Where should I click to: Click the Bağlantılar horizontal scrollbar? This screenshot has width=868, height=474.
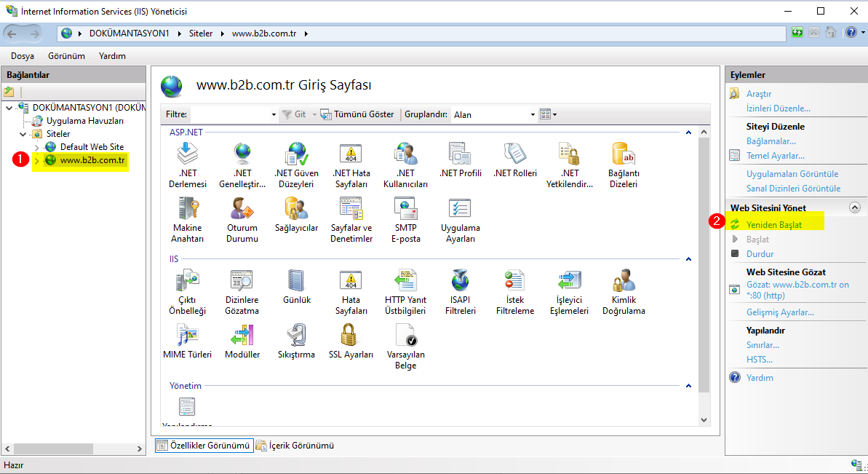pos(54,449)
